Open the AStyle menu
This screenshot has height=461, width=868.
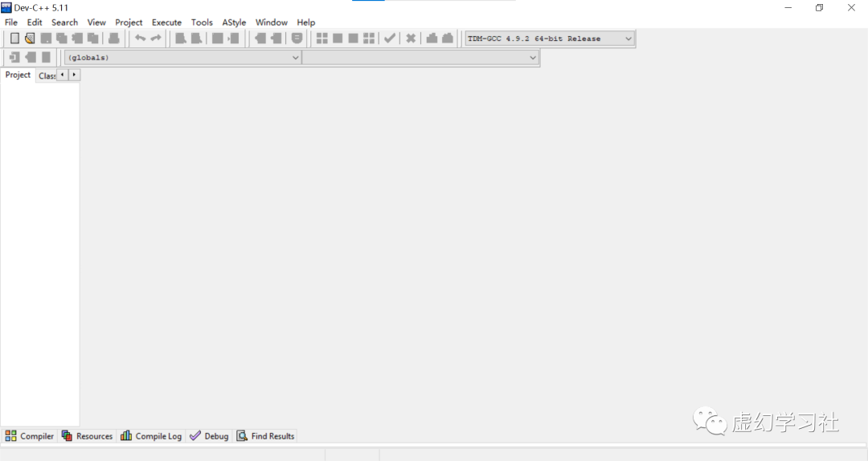pyautogui.click(x=234, y=22)
